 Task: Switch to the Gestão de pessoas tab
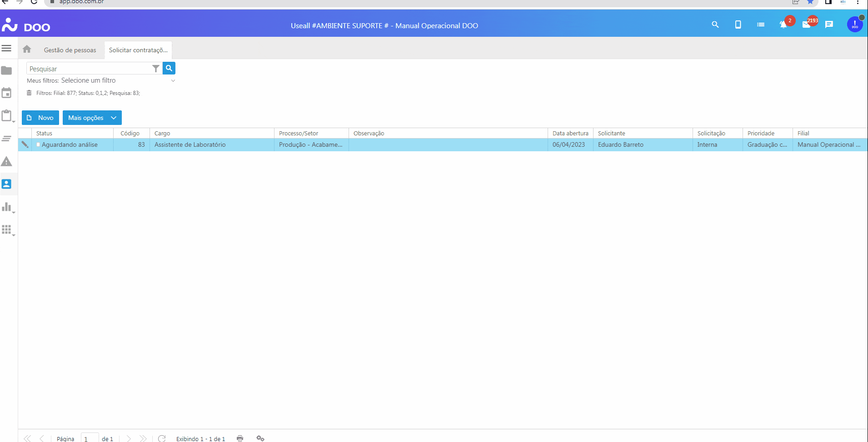[70, 50]
